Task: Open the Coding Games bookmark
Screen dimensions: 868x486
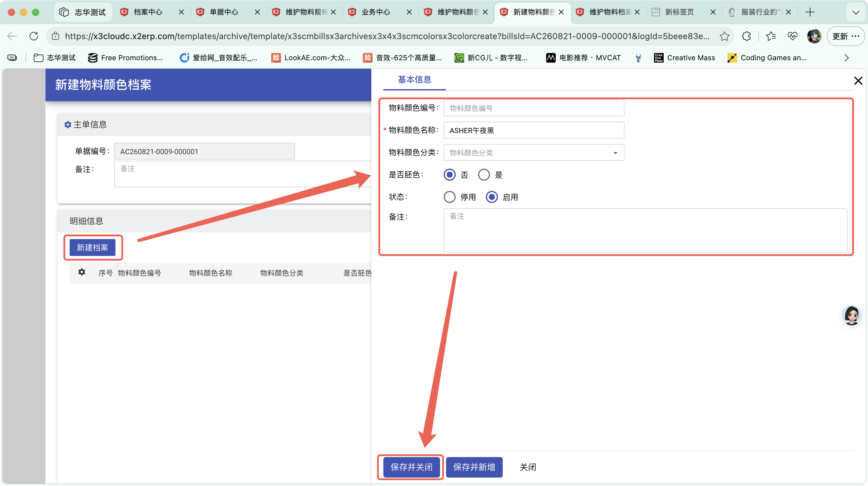Action: (x=767, y=58)
